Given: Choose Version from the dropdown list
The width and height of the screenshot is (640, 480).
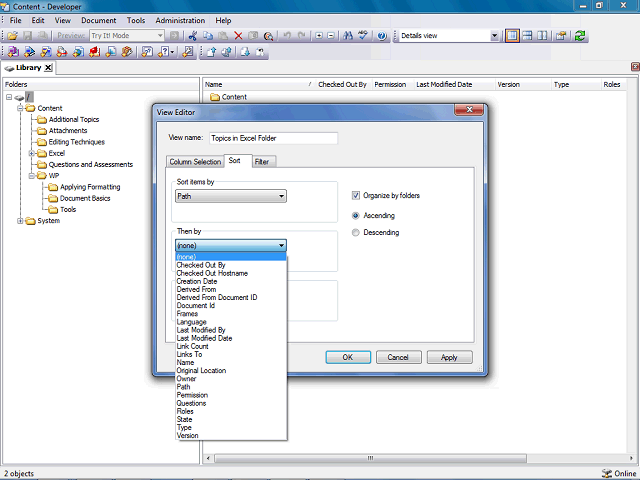Looking at the screenshot, I should [x=231, y=436].
